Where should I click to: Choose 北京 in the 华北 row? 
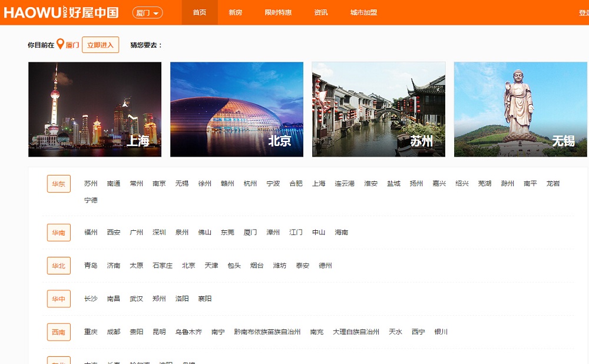click(188, 265)
